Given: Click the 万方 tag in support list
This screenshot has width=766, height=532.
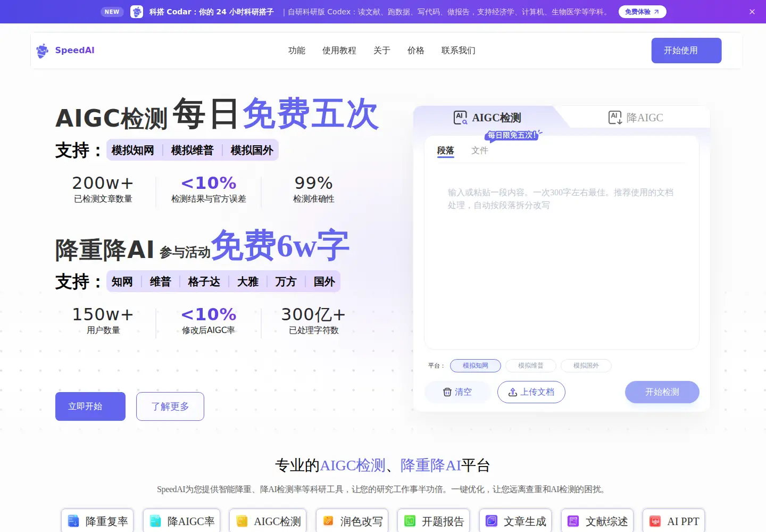Looking at the screenshot, I should pyautogui.click(x=286, y=282).
